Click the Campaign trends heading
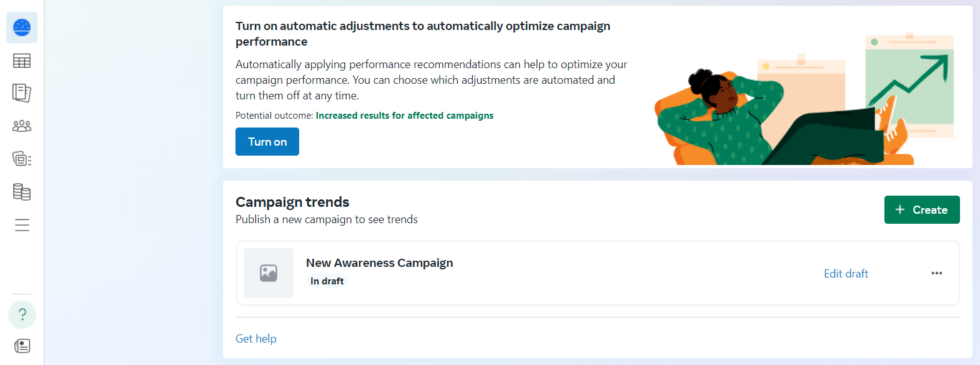This screenshot has height=365, width=980. point(292,202)
